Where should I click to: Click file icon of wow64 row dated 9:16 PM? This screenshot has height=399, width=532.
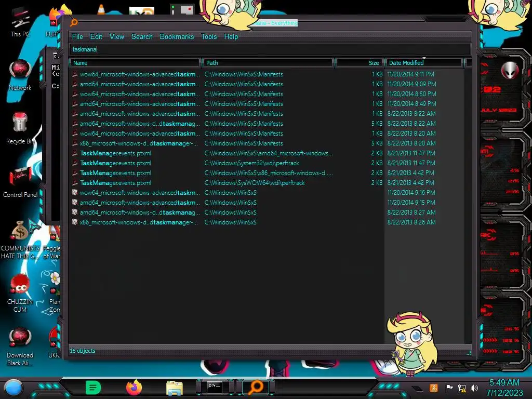coord(75,192)
